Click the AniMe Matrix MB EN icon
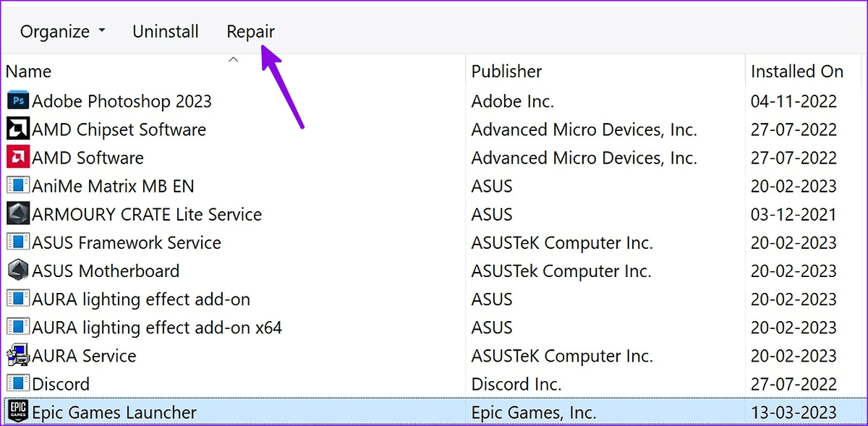Image resolution: width=868 pixels, height=426 pixels. (x=17, y=186)
